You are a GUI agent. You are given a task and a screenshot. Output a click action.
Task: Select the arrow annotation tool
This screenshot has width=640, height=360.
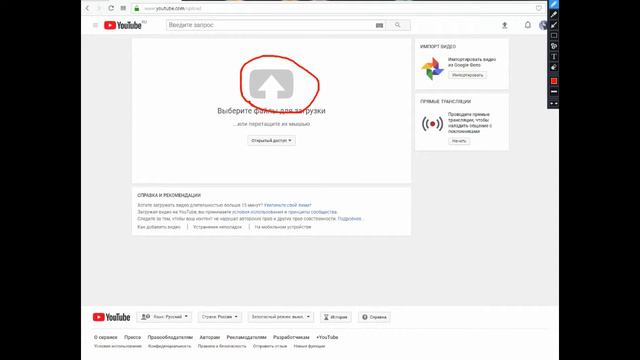click(x=554, y=25)
